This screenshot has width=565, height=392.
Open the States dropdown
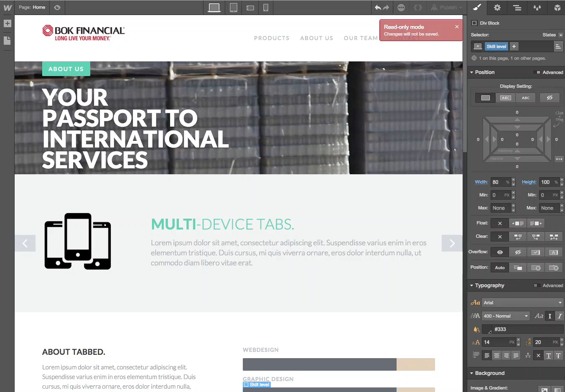(x=552, y=35)
